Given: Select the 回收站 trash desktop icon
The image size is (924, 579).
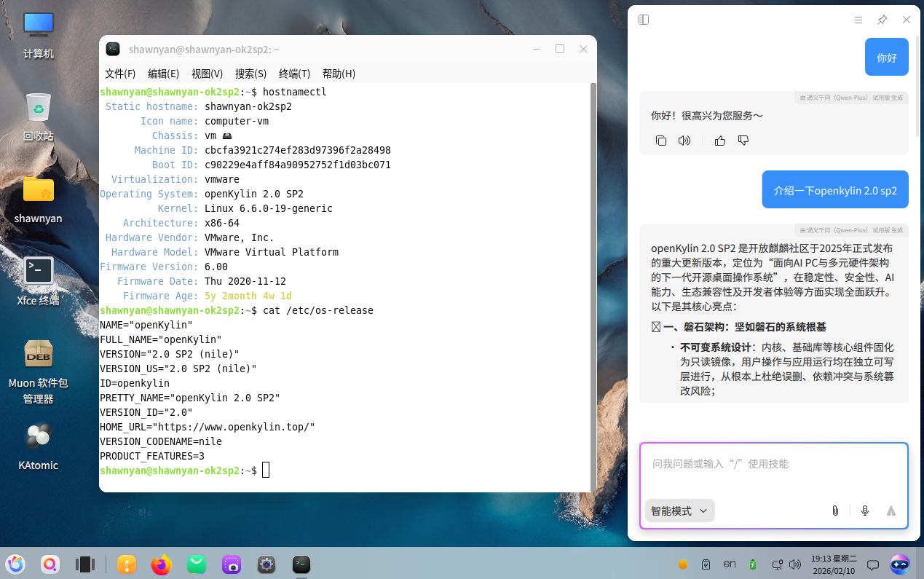Looking at the screenshot, I should pos(38,117).
